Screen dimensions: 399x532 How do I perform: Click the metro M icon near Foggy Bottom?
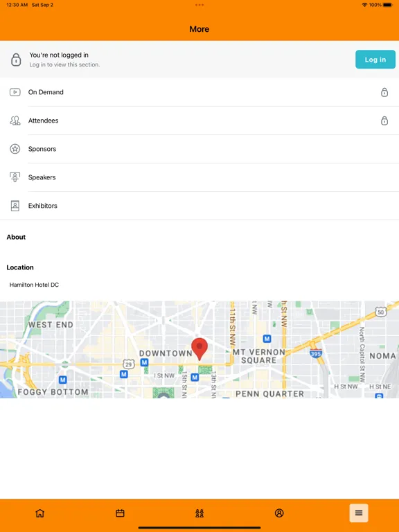point(62,380)
